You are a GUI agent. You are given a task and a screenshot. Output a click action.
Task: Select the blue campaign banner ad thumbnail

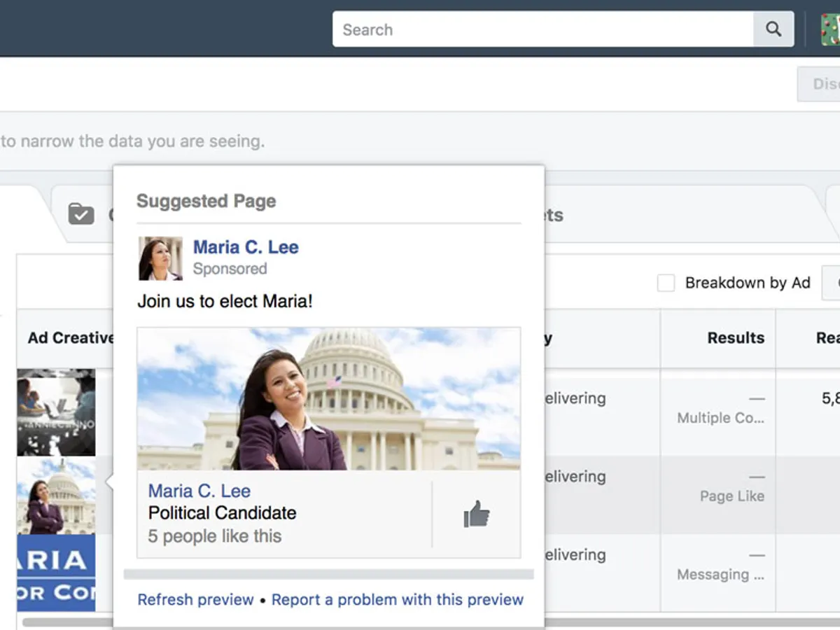(x=56, y=573)
